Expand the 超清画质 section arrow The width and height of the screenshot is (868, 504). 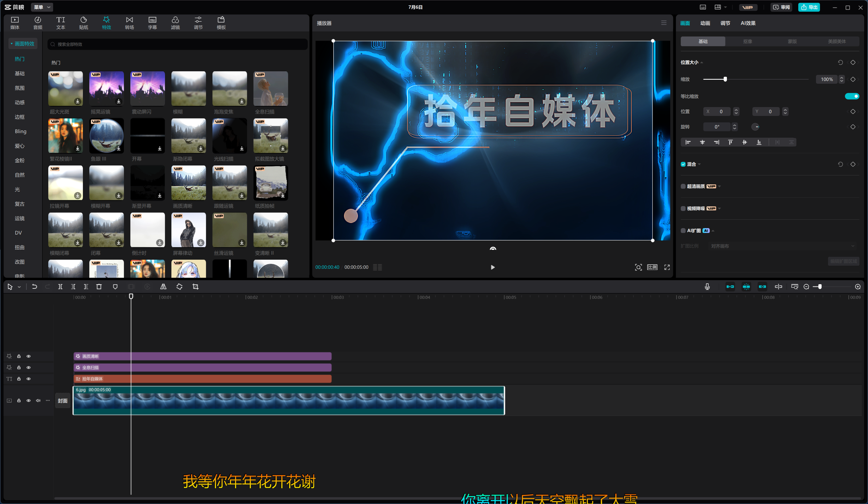(719, 186)
